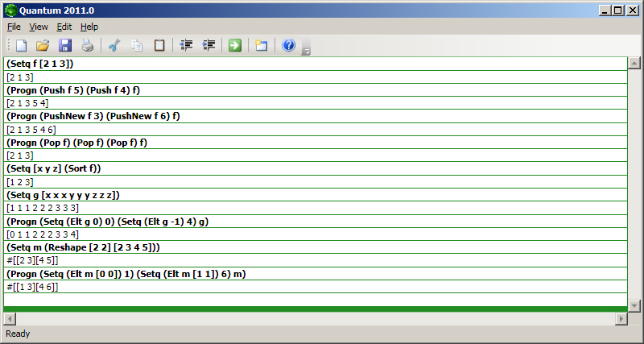Close the Quantum 2011.0 window
This screenshot has height=344, width=644.
pyautogui.click(x=633, y=10)
